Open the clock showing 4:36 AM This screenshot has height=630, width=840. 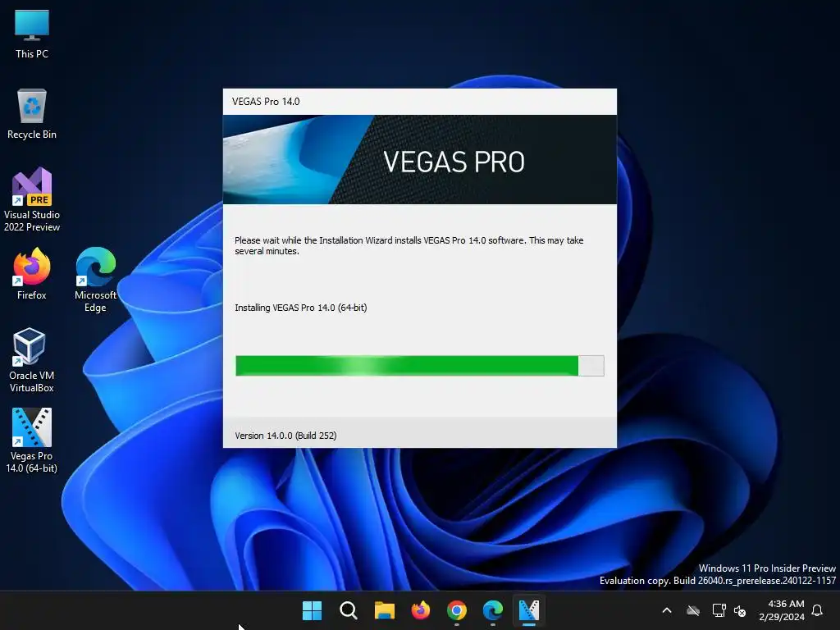(x=782, y=610)
